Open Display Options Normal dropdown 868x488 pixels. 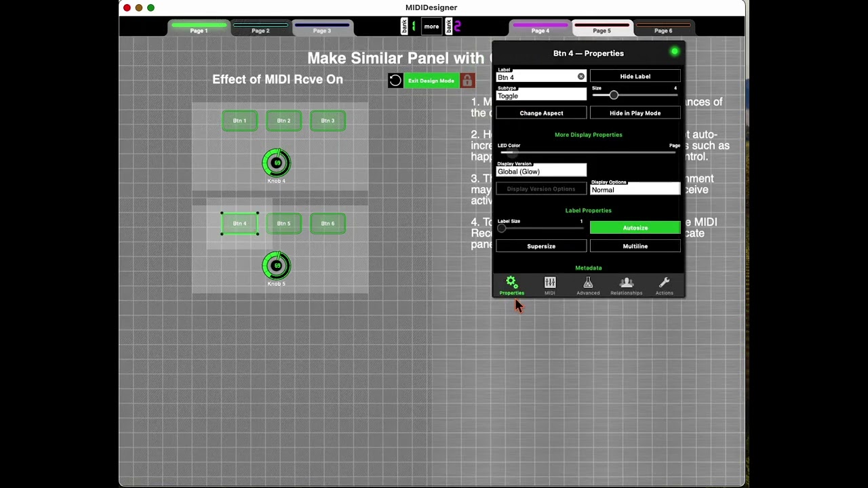click(x=635, y=188)
